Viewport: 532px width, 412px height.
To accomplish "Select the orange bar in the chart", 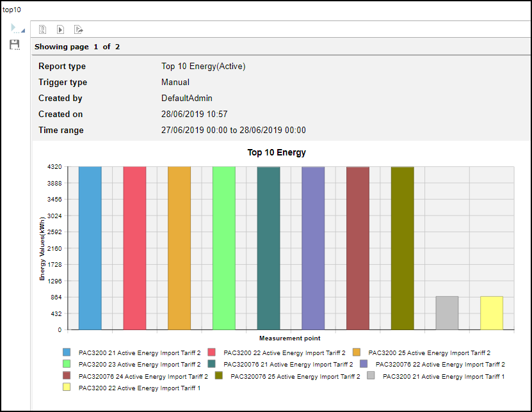I will click(x=179, y=248).
